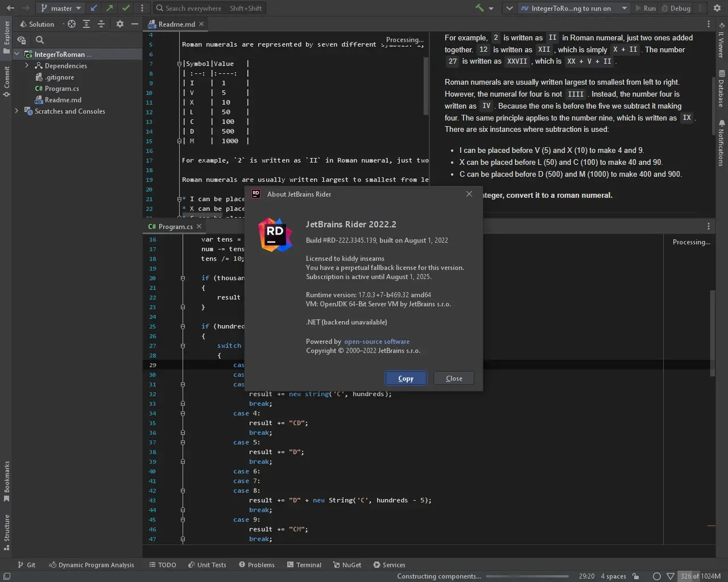Open the Services tool window

389,565
